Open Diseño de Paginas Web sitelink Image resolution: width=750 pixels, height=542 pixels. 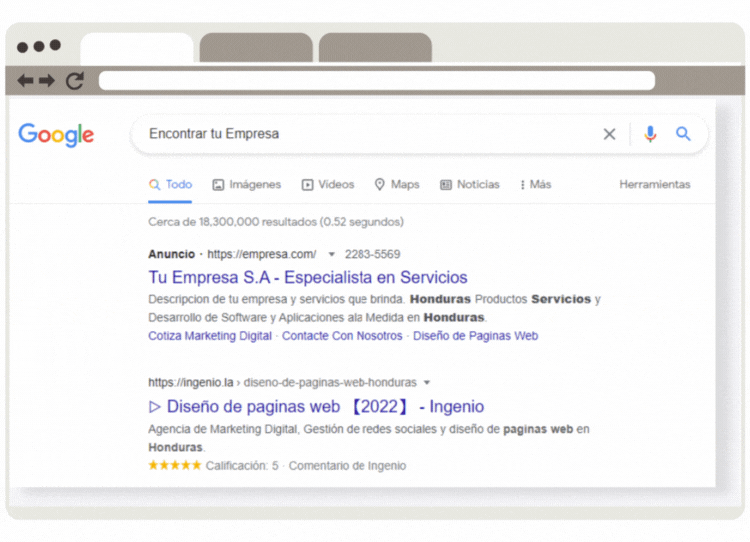coord(475,336)
